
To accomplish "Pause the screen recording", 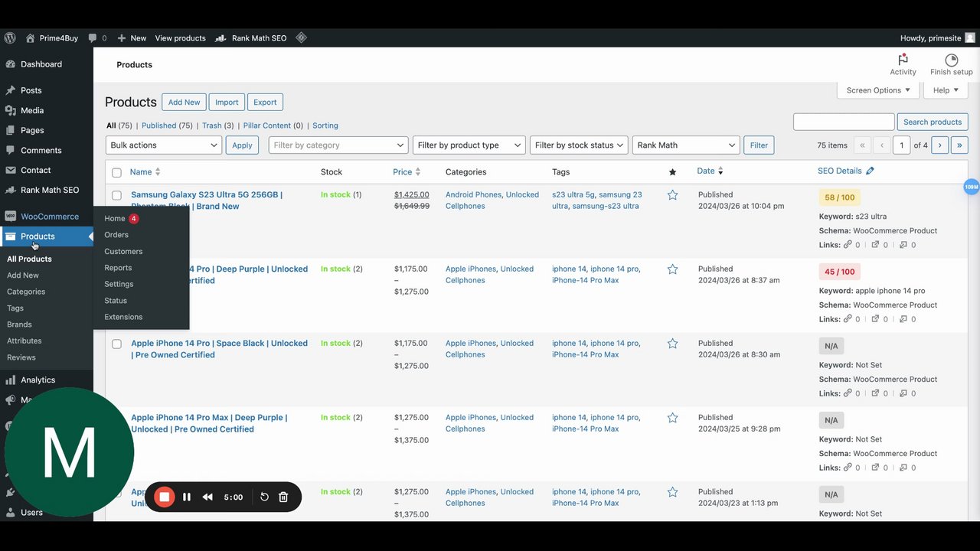I will [187, 497].
